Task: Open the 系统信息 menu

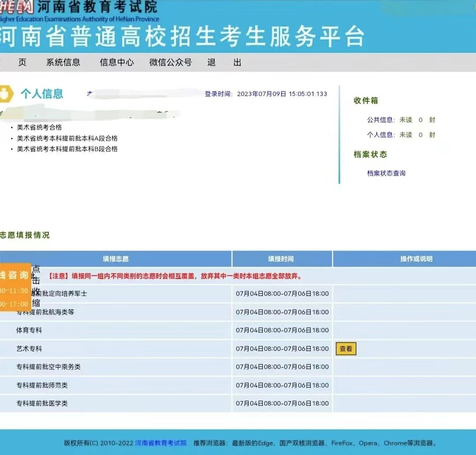Action: pyautogui.click(x=63, y=62)
